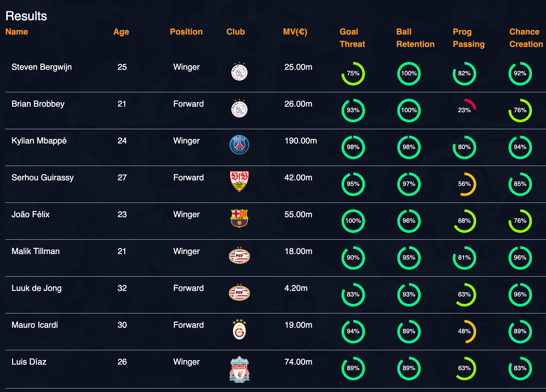Open João Félix player entry
Screen dimensions: 546x392
(x=31, y=214)
